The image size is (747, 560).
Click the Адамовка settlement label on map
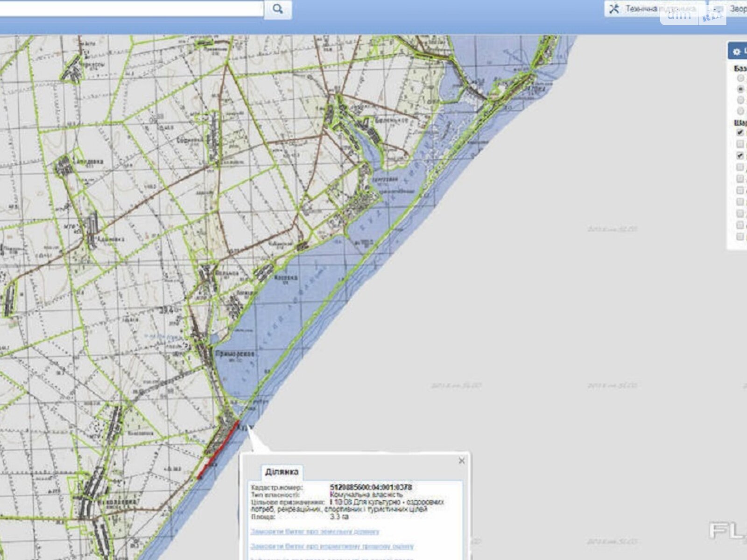coord(111,238)
